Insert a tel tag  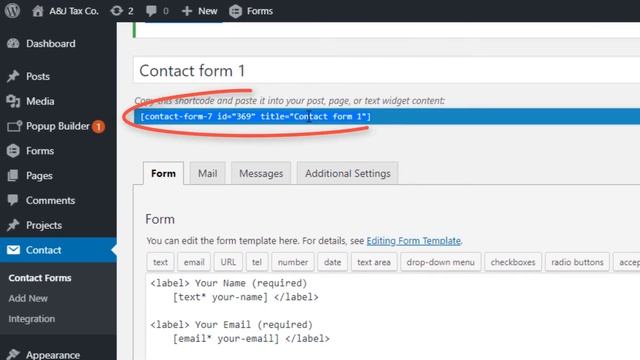[257, 262]
